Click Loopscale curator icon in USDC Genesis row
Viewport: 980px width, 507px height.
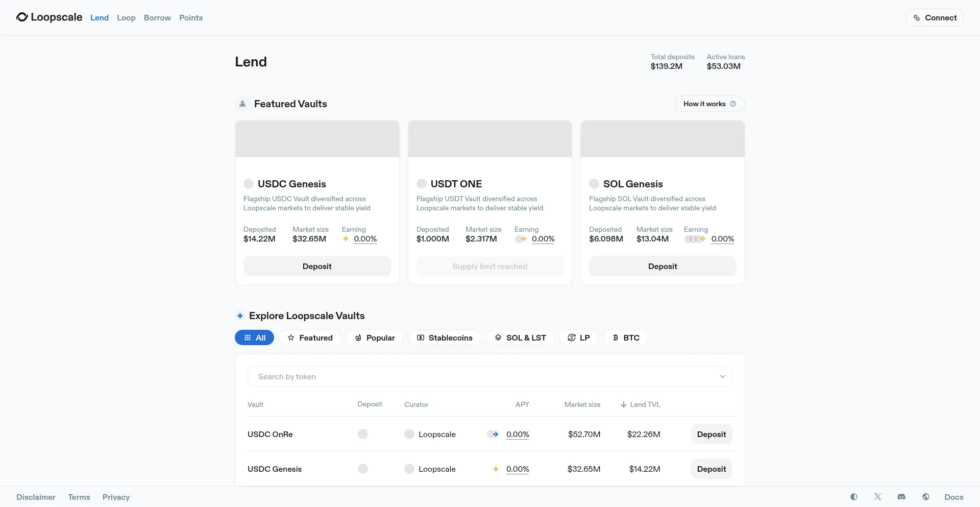409,469
